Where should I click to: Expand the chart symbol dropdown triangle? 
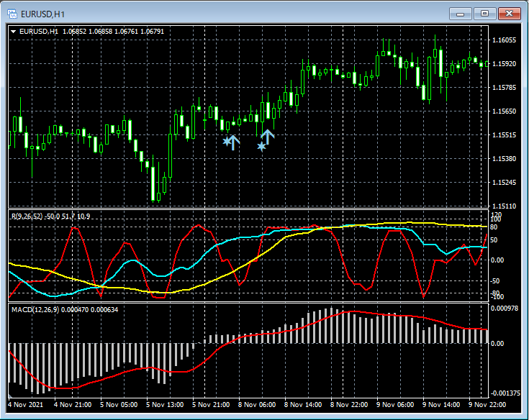[x=14, y=32]
